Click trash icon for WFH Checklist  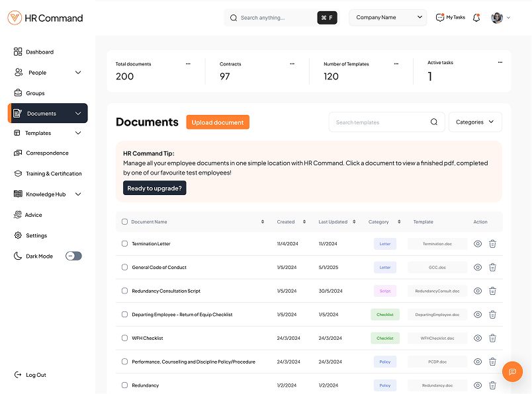tap(492, 338)
